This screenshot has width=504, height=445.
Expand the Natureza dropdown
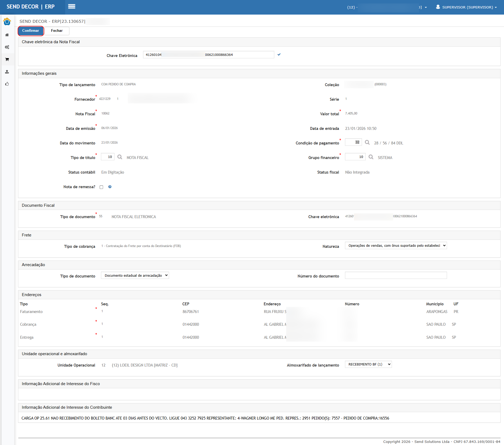click(x=396, y=246)
